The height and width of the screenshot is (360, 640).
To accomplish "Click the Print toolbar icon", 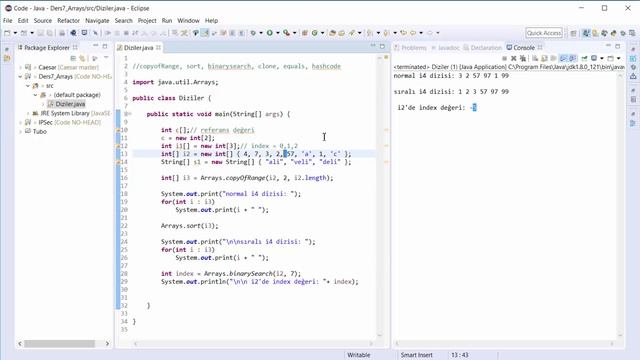I will [62, 33].
